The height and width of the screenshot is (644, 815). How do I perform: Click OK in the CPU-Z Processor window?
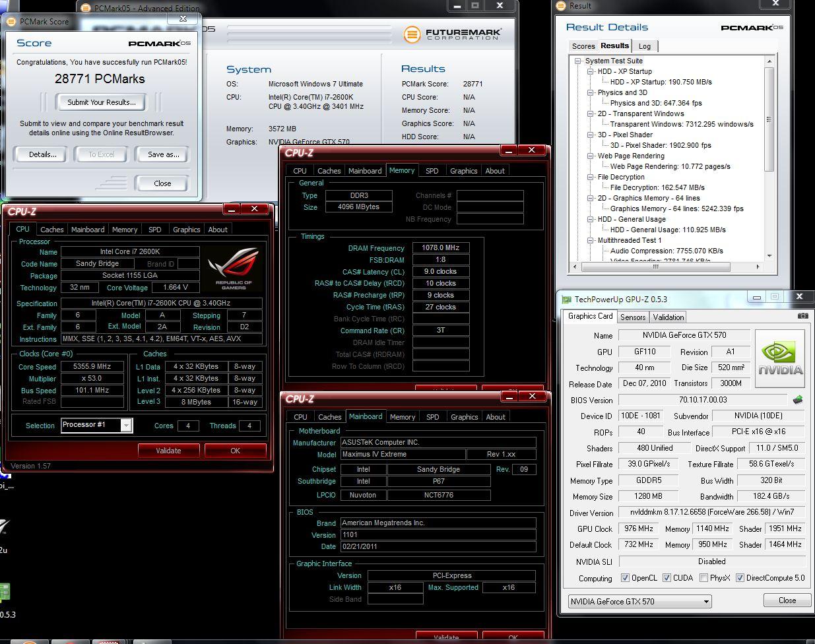(x=235, y=451)
